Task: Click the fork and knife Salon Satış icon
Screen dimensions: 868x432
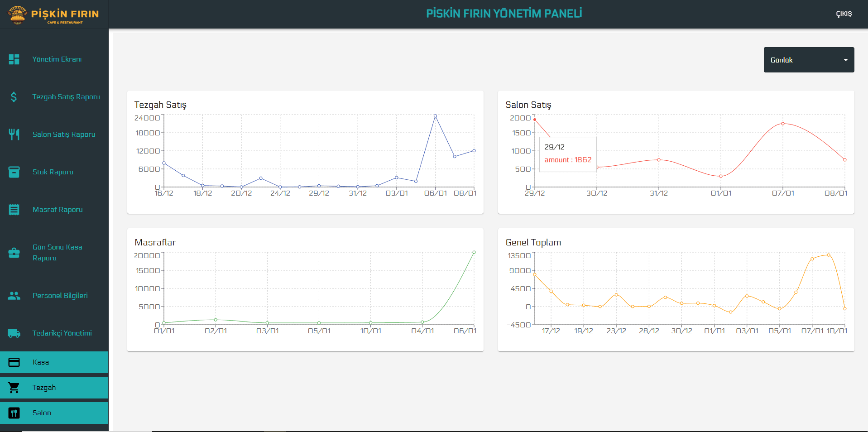Action: coord(14,134)
